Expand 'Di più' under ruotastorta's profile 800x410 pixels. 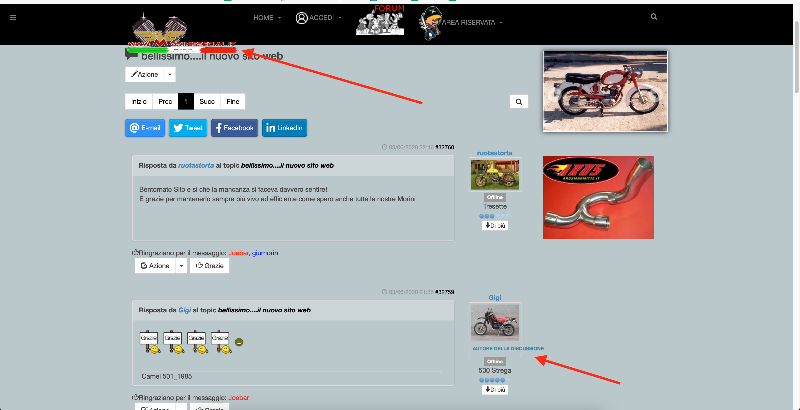pos(494,225)
